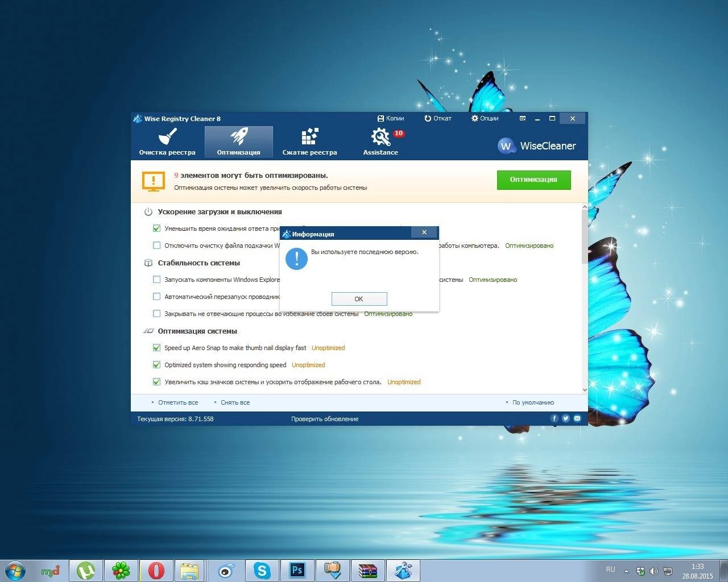Click the mini-mode button in the title bar
728x582 pixels.
[523, 118]
